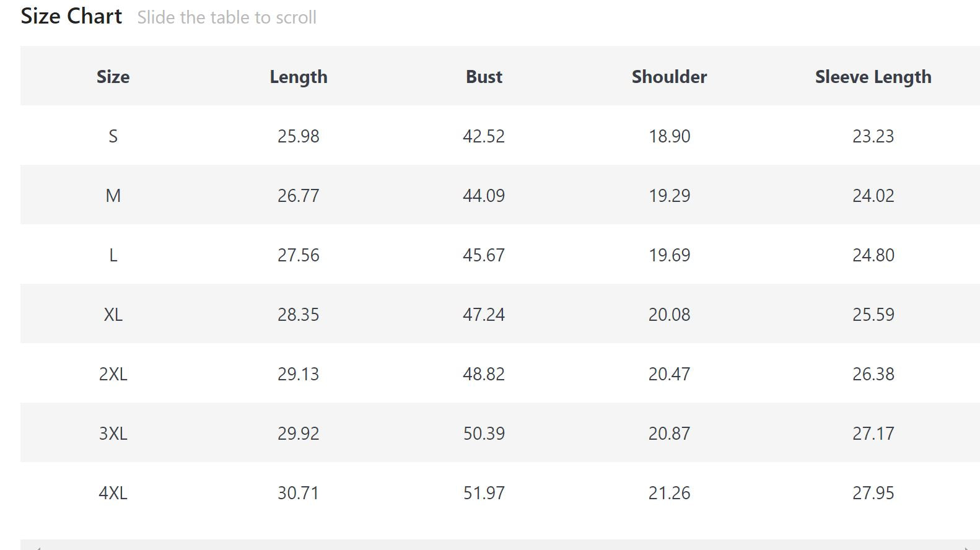Select the M size row label
980x550 pixels.
(113, 196)
